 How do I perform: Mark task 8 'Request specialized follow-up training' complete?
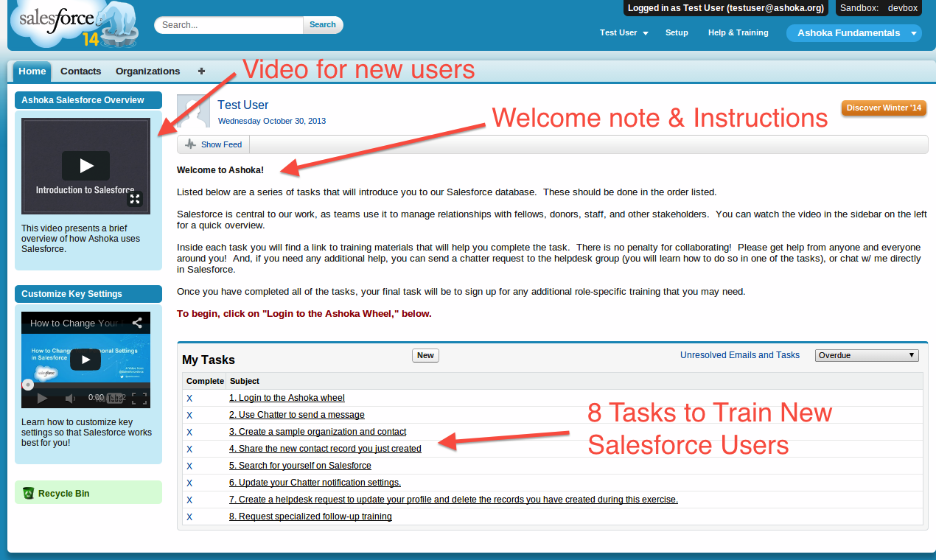tap(189, 517)
